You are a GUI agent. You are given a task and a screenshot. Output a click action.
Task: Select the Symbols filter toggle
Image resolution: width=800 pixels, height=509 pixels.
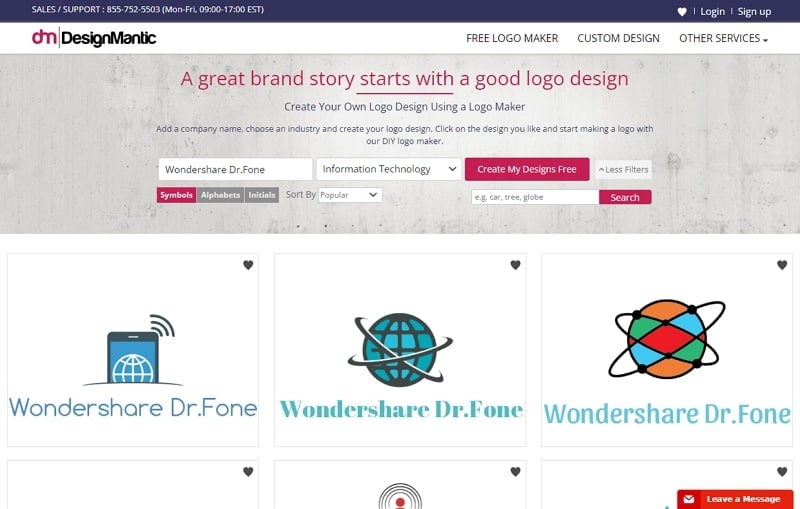177,195
